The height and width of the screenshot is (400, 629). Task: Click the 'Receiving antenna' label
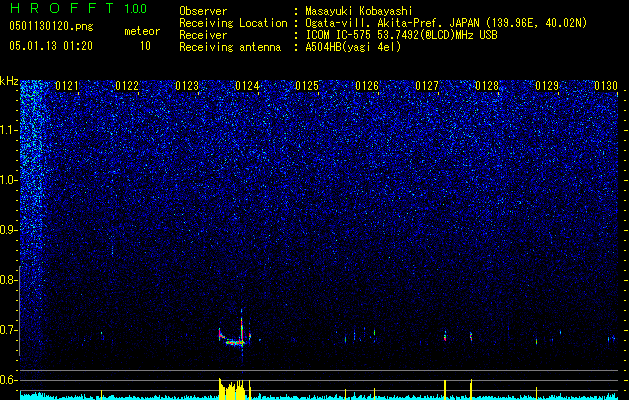tap(230, 47)
